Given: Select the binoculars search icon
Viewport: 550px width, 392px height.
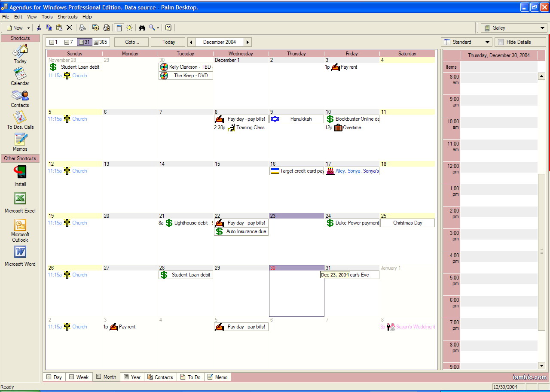Looking at the screenshot, I should [x=142, y=27].
